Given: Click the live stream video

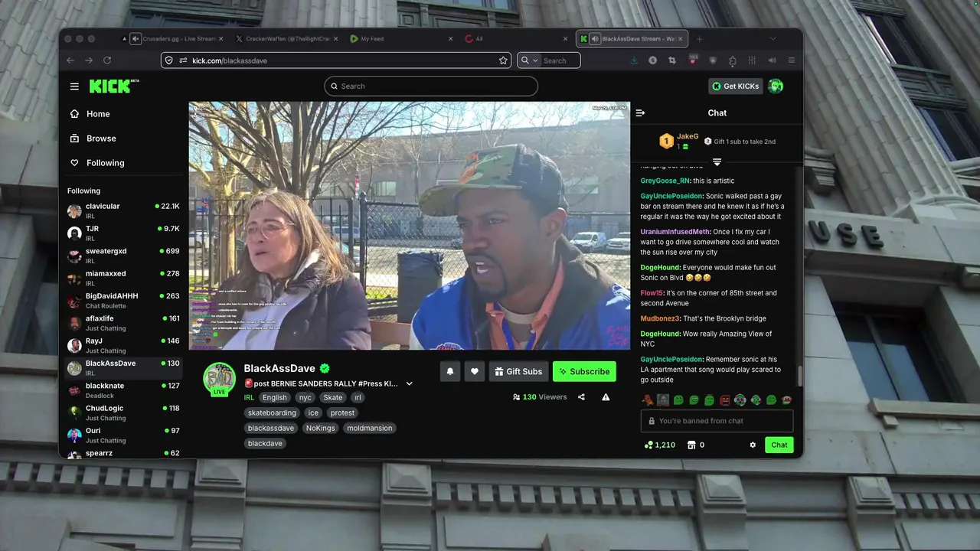Looking at the screenshot, I should (410, 226).
